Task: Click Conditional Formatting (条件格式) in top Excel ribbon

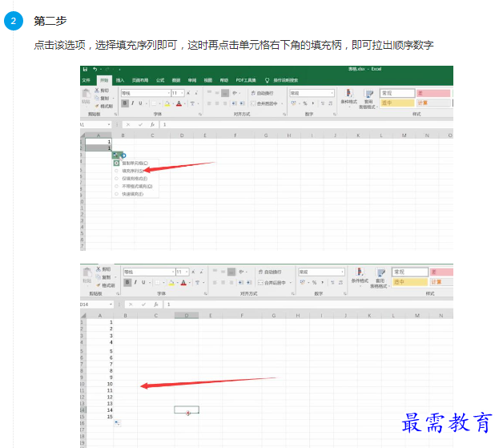Action: (x=349, y=96)
